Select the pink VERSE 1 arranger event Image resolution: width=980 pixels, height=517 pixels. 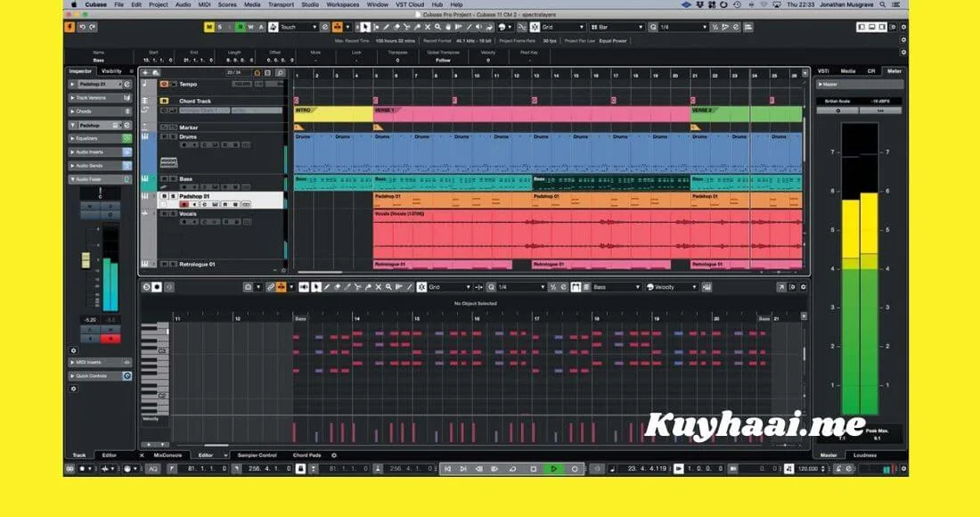tap(532, 114)
